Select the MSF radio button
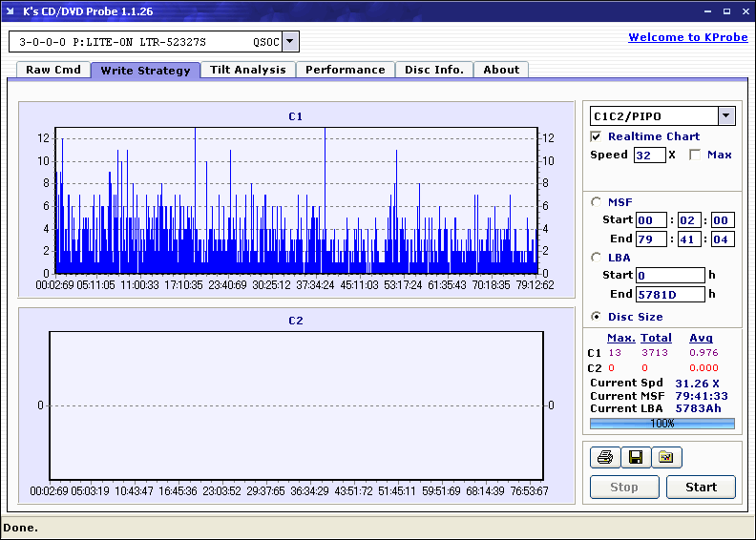Image resolution: width=756 pixels, height=540 pixels. click(597, 201)
